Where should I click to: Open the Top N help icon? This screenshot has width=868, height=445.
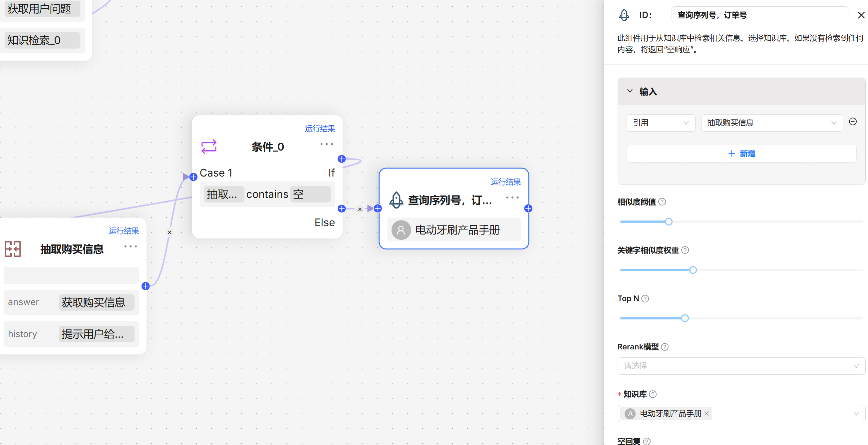coord(645,298)
